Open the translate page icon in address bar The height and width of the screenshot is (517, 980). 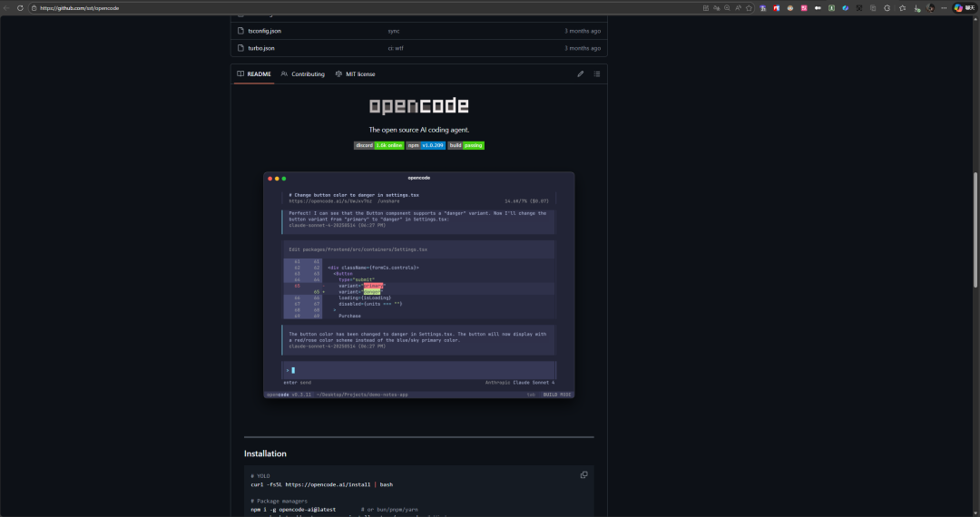[716, 8]
